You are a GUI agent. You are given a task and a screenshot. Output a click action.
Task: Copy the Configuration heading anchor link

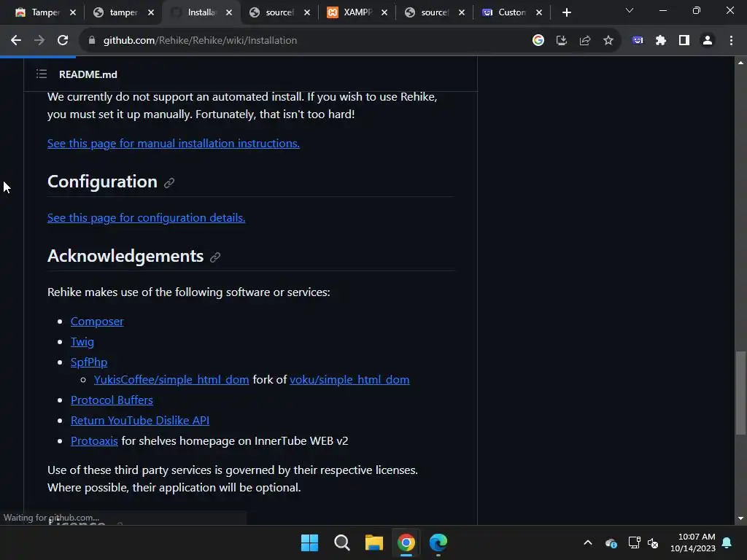169,183
